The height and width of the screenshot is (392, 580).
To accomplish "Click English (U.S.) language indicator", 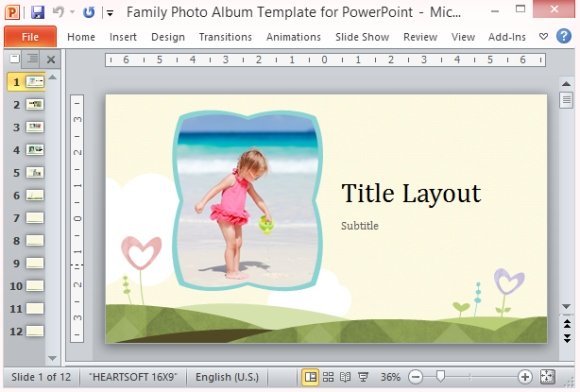I will 227,377.
